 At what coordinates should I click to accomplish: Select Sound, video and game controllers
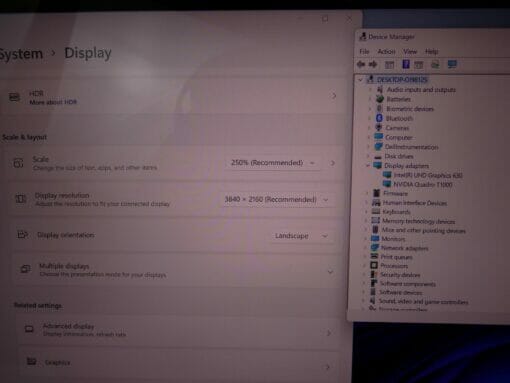coord(423,301)
